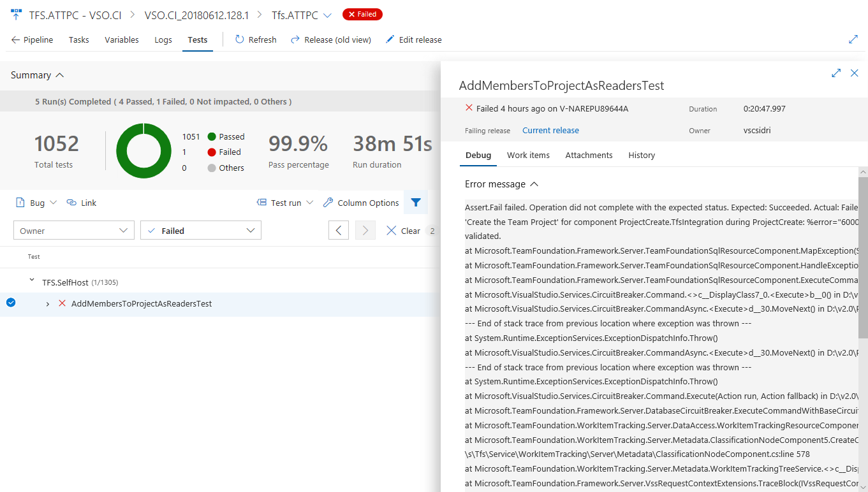Clear the applied filters

pos(404,231)
